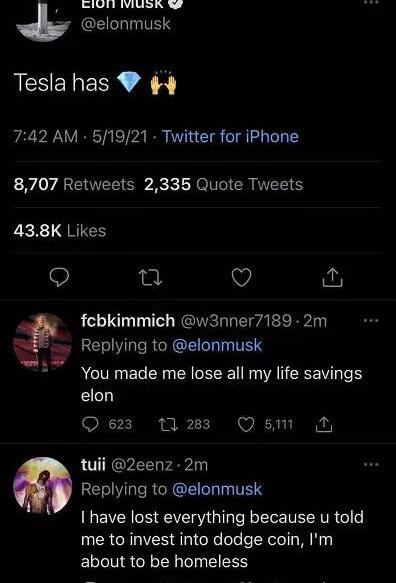Screen dimensions: 396x583
Task: Open @elonmusk mention in fcbkimmich's reply
Action: pos(217,345)
